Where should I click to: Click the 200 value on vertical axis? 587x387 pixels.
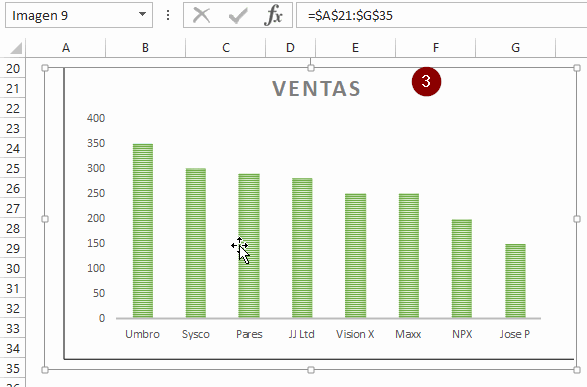(x=96, y=218)
